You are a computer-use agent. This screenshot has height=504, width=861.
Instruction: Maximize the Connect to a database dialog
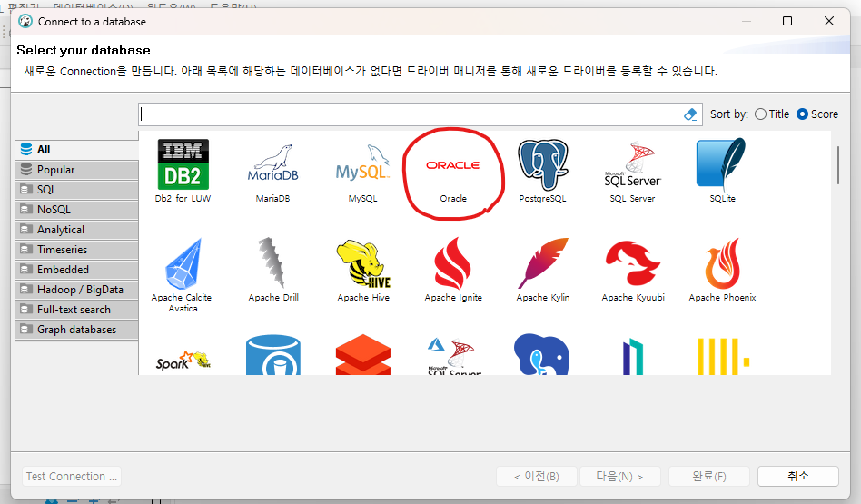[x=787, y=21]
